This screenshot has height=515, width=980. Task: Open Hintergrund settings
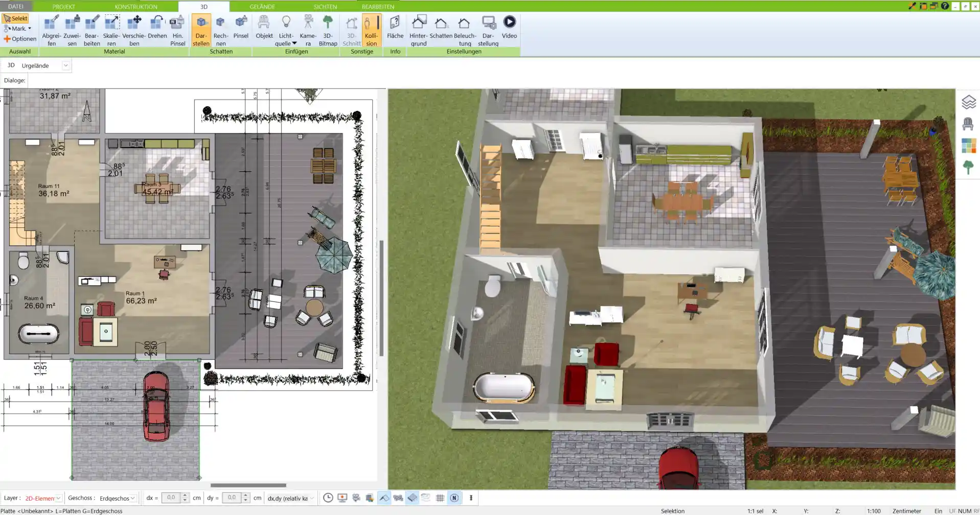[418, 31]
